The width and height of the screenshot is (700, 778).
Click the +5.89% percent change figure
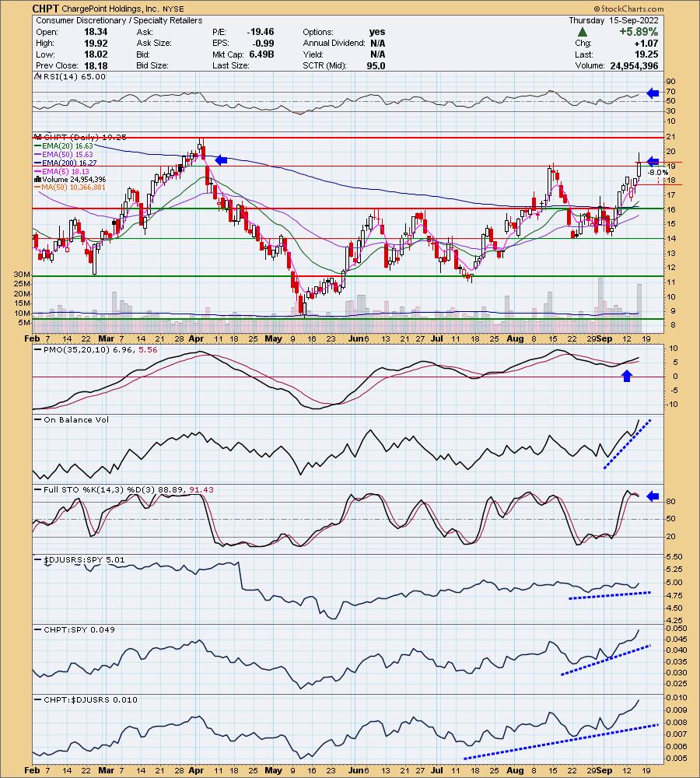click(639, 32)
